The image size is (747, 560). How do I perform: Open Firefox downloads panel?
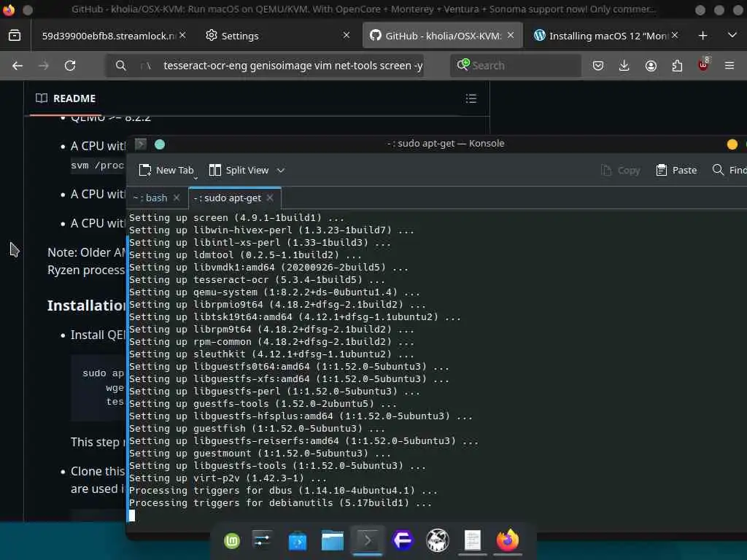click(x=624, y=66)
